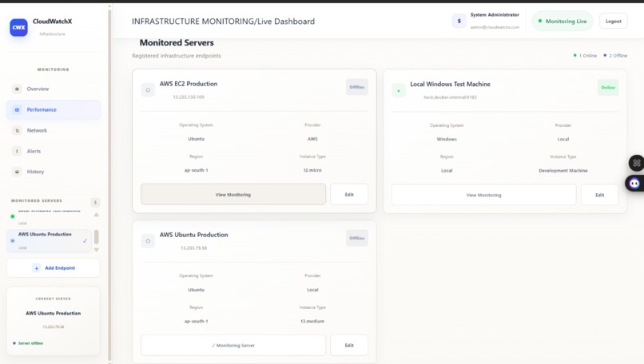This screenshot has width=644, height=364.
Task: Click Online badge on Local Windows Test Machine
Action: (608, 88)
